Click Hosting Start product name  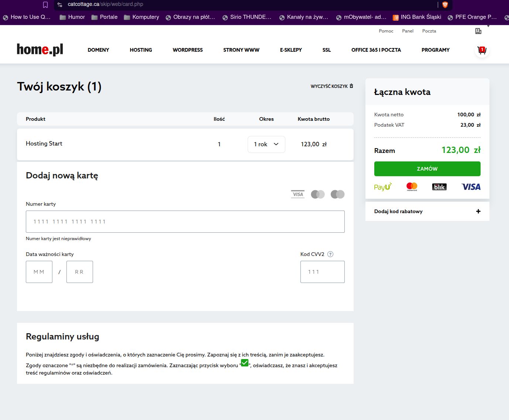44,143
